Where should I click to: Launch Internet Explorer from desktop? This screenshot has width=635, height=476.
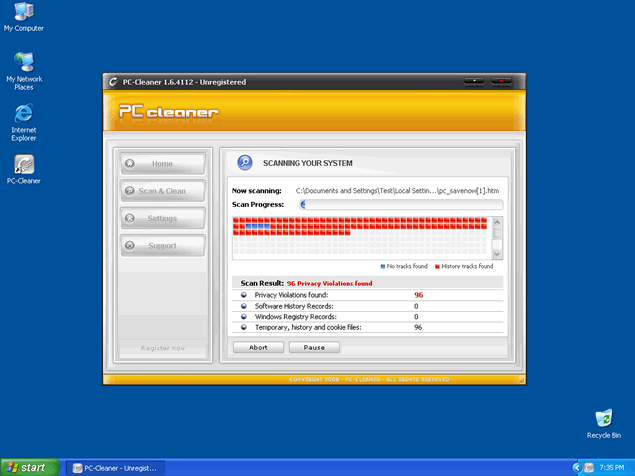click(23, 114)
